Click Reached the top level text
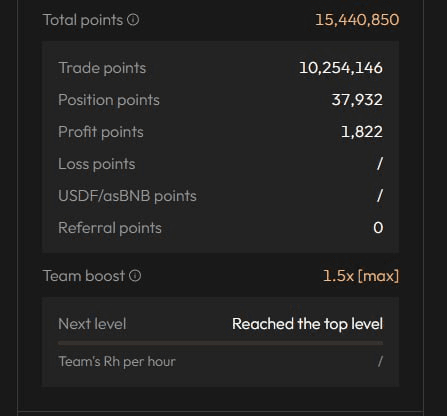The height and width of the screenshot is (416, 447). (x=307, y=324)
